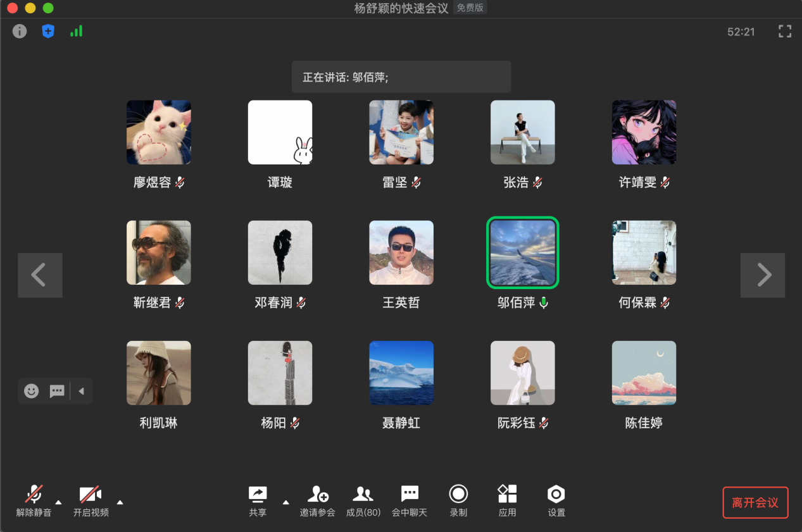Collapse the floating reaction toolbar arrow
The image size is (802, 532).
[81, 391]
